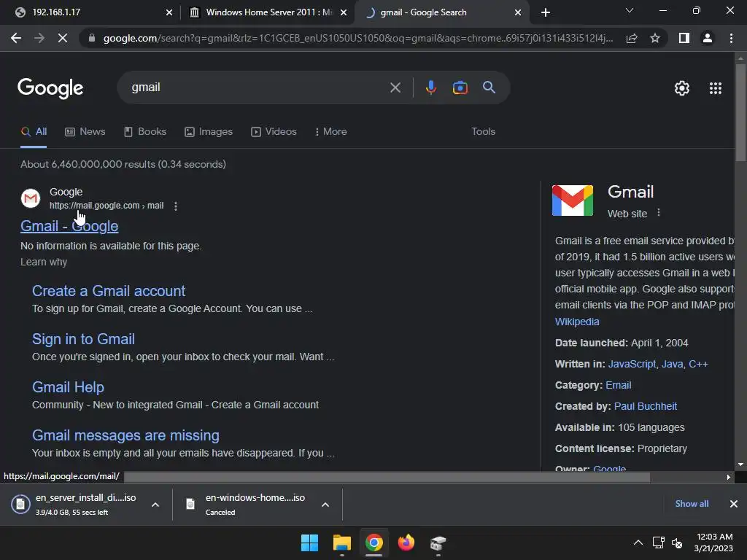The height and width of the screenshot is (560, 747).
Task: Click Learn why link
Action: 44,262
